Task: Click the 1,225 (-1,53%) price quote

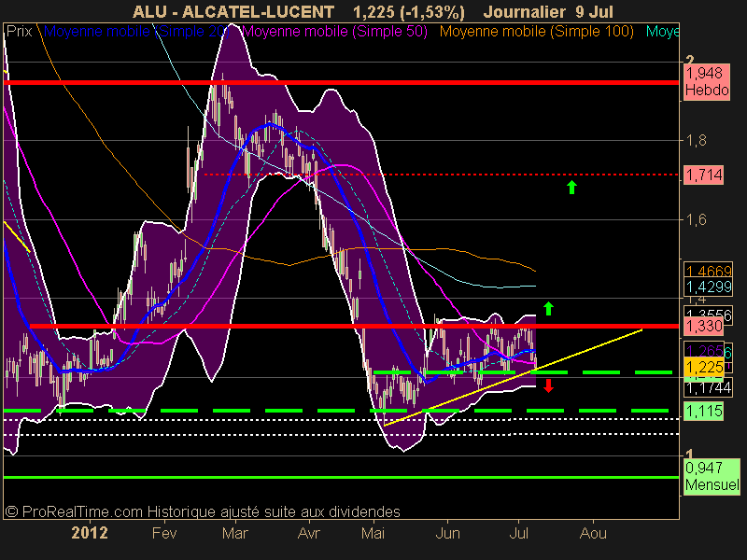Action: tap(409, 11)
